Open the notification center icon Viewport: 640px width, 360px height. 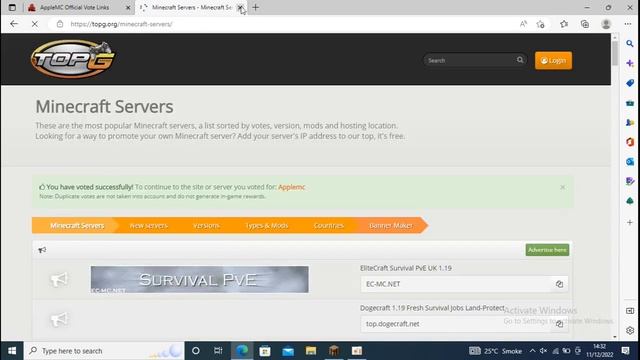626,351
